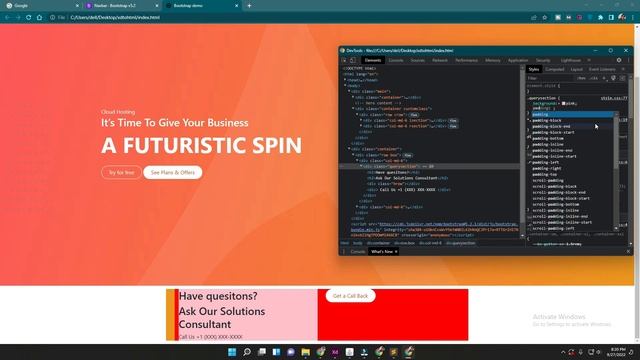
Task: Open the DevTools Performance tab
Action: (467, 60)
